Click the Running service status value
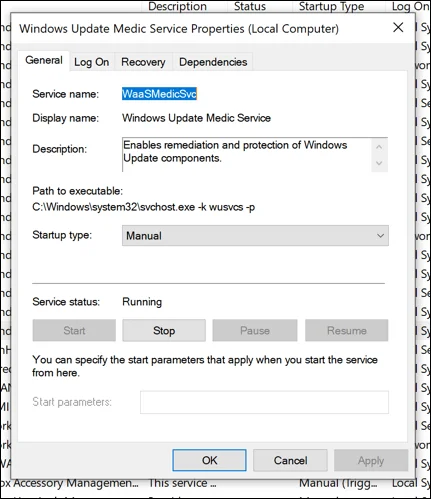The height and width of the screenshot is (499, 431). tap(142, 302)
